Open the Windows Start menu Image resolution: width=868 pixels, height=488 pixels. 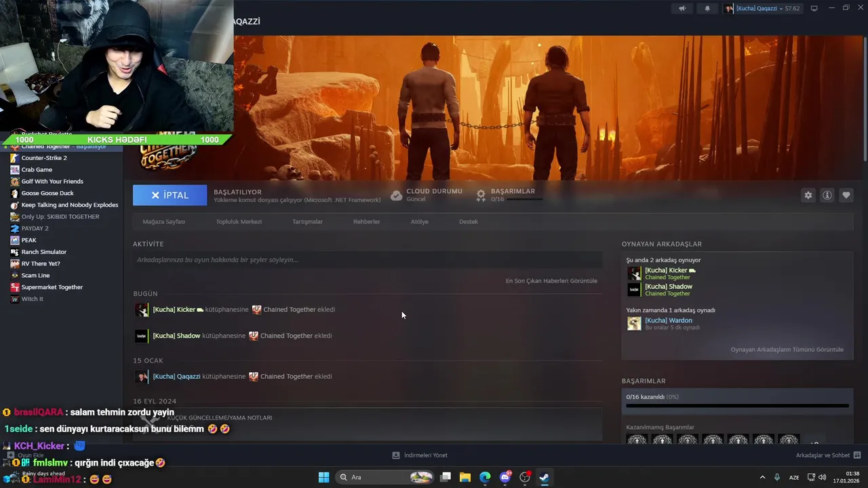click(323, 477)
